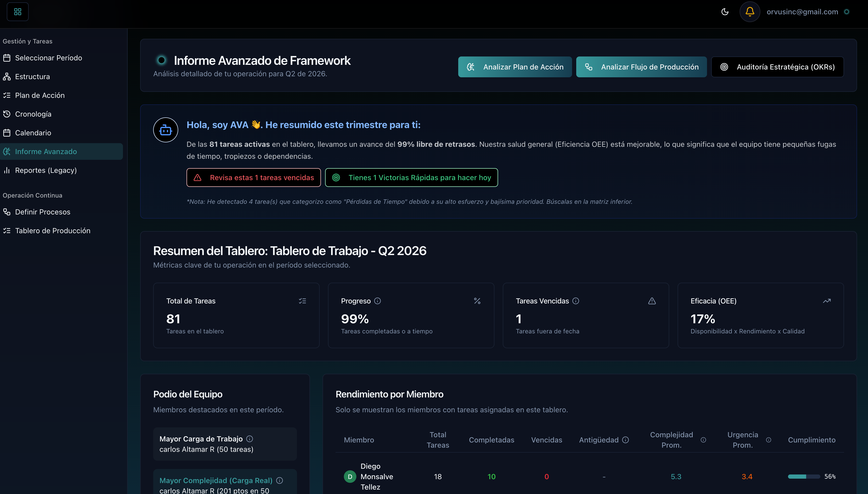Click the Total Tareas column header
The height and width of the screenshot is (494, 868).
[x=438, y=440]
